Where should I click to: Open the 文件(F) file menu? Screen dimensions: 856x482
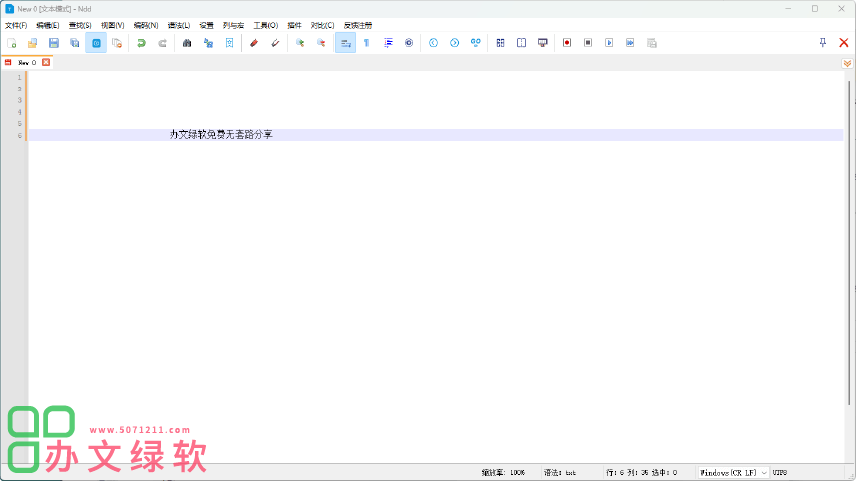point(16,25)
